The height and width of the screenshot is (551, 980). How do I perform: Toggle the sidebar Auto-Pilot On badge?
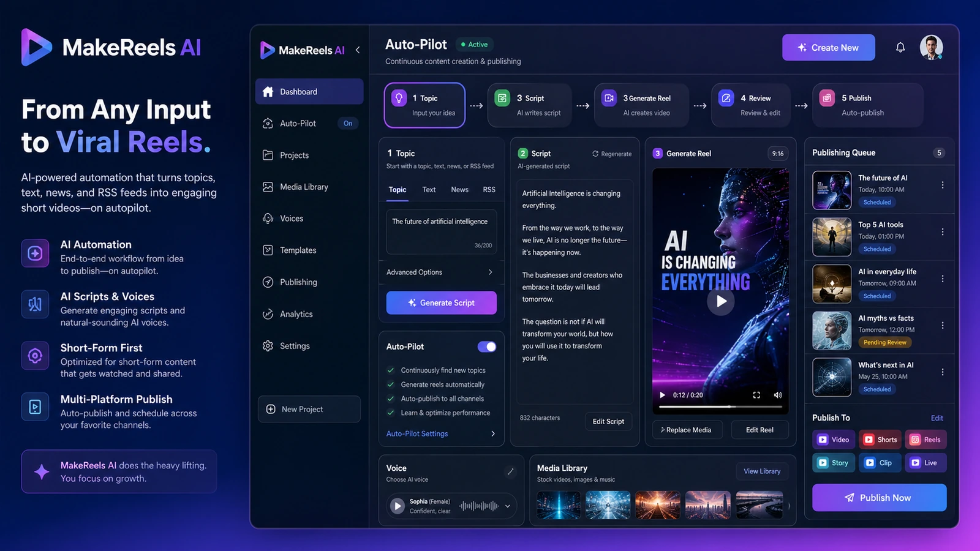click(x=348, y=123)
